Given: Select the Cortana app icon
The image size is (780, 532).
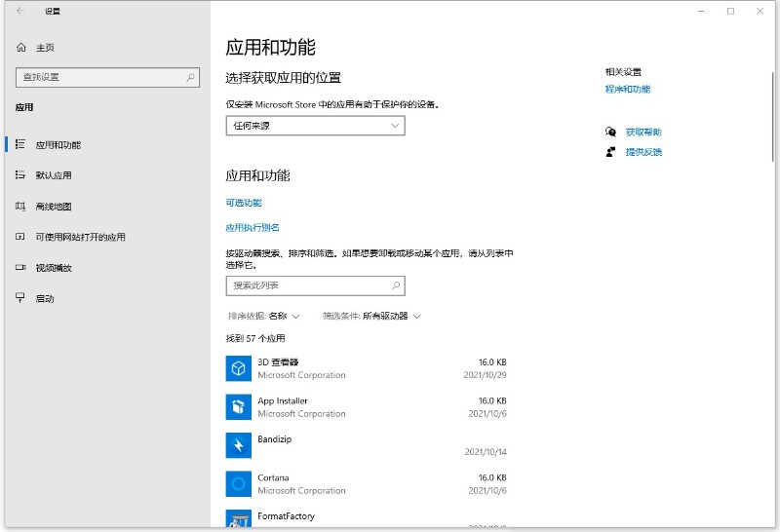Looking at the screenshot, I should (239, 483).
